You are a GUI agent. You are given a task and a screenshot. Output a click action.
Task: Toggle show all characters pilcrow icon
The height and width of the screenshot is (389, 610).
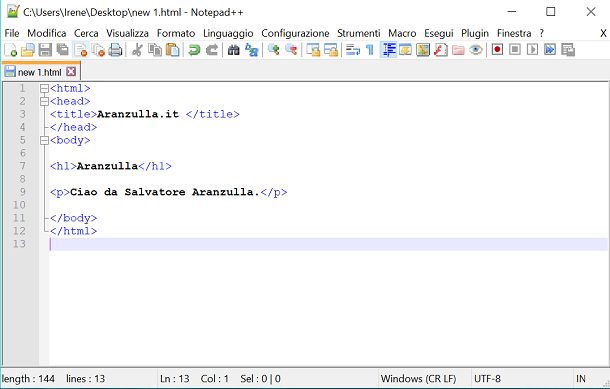(x=370, y=50)
